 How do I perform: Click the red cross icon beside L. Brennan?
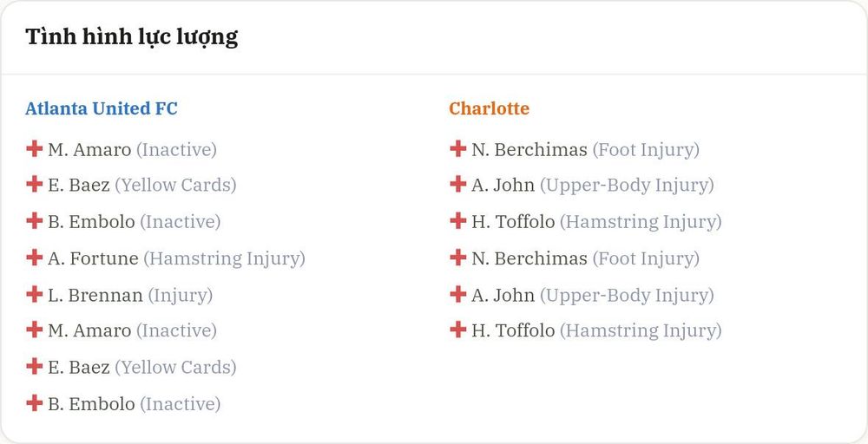point(35,294)
